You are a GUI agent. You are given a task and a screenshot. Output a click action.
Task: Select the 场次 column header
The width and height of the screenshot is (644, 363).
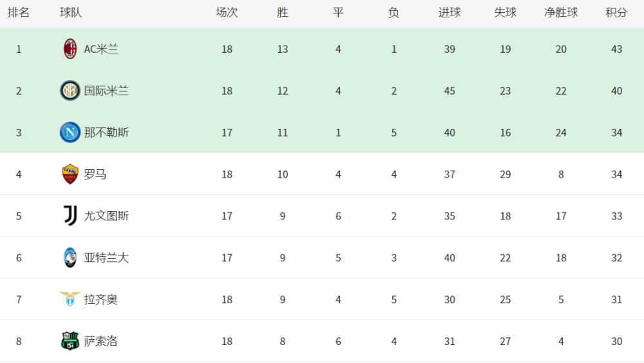pyautogui.click(x=227, y=13)
